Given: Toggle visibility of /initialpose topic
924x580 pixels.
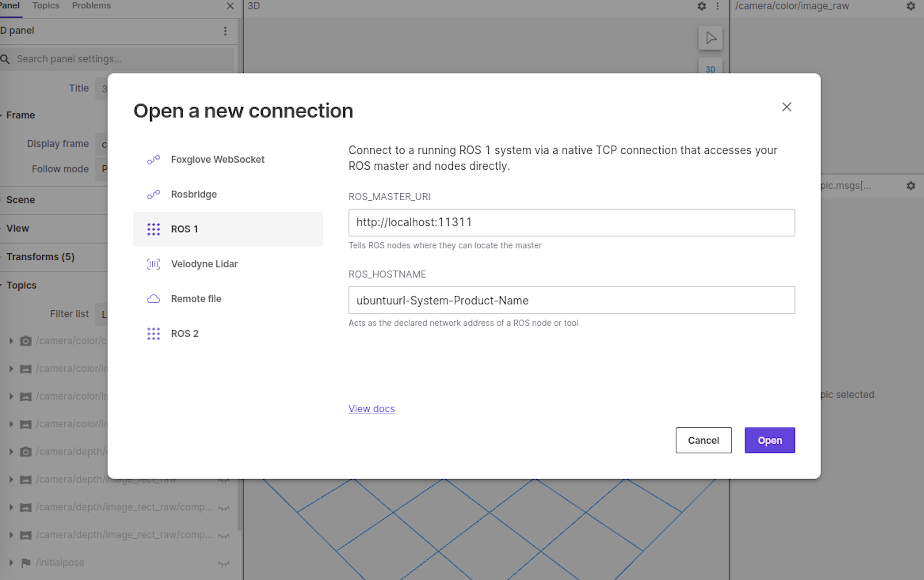Looking at the screenshot, I should point(224,563).
